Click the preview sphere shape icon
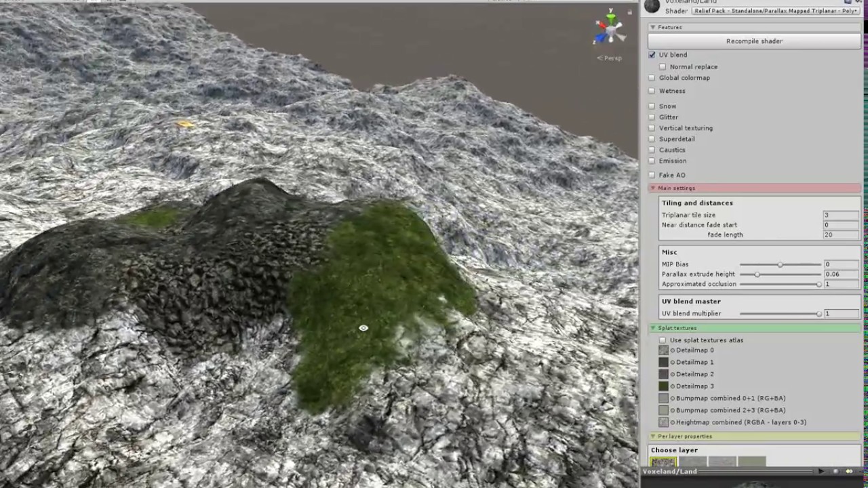 [x=836, y=471]
